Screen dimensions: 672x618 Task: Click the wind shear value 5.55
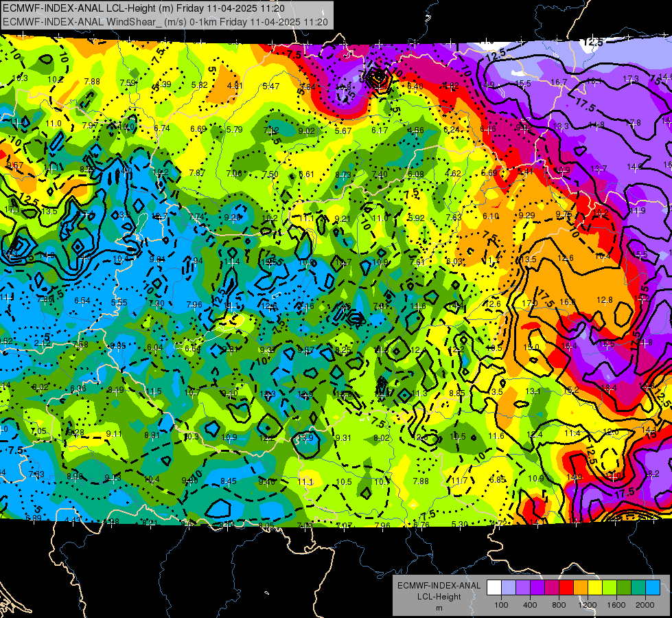119,302
